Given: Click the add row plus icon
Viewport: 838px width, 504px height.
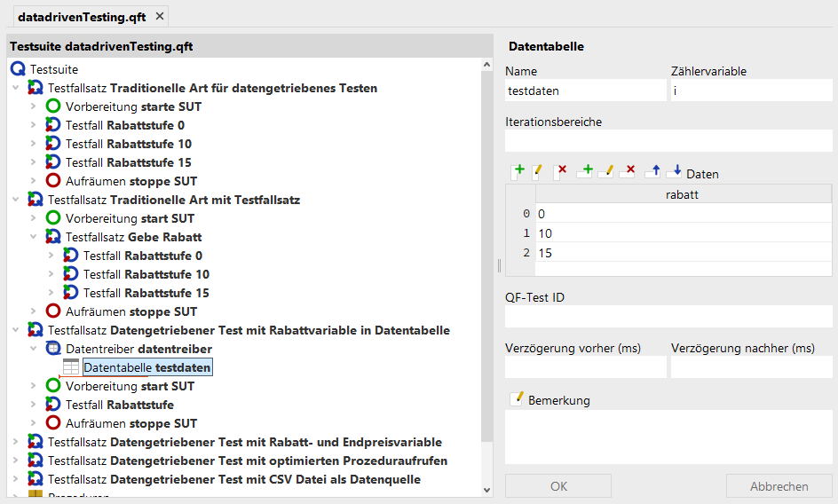Looking at the screenshot, I should 585,171.
